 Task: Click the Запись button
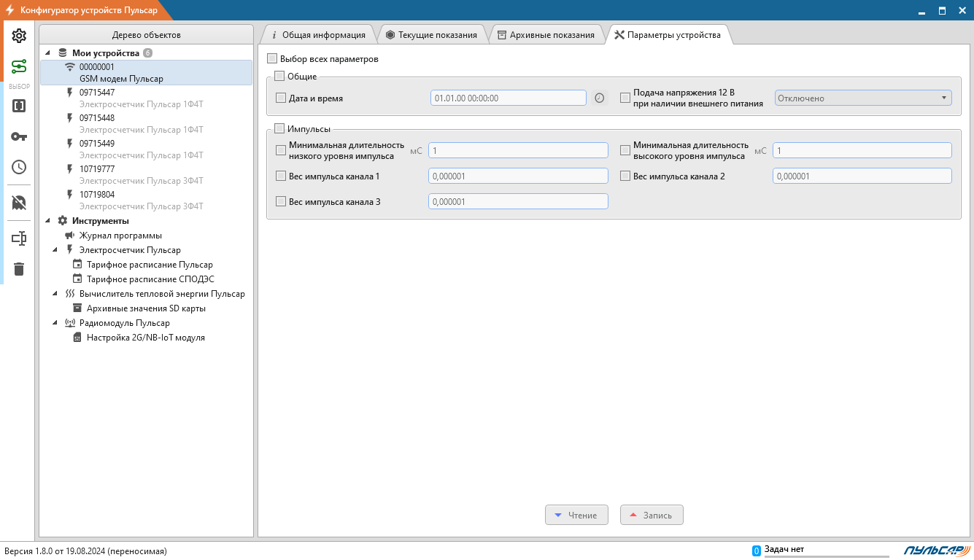(x=652, y=515)
